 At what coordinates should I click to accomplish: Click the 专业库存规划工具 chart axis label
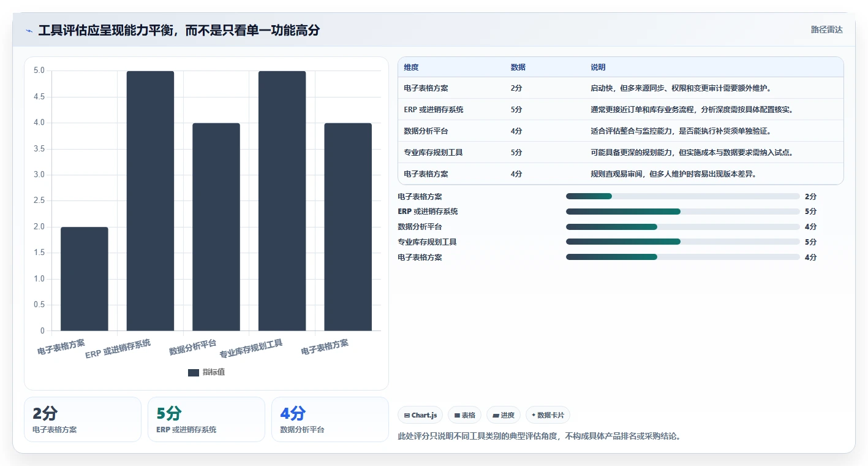[x=251, y=348]
